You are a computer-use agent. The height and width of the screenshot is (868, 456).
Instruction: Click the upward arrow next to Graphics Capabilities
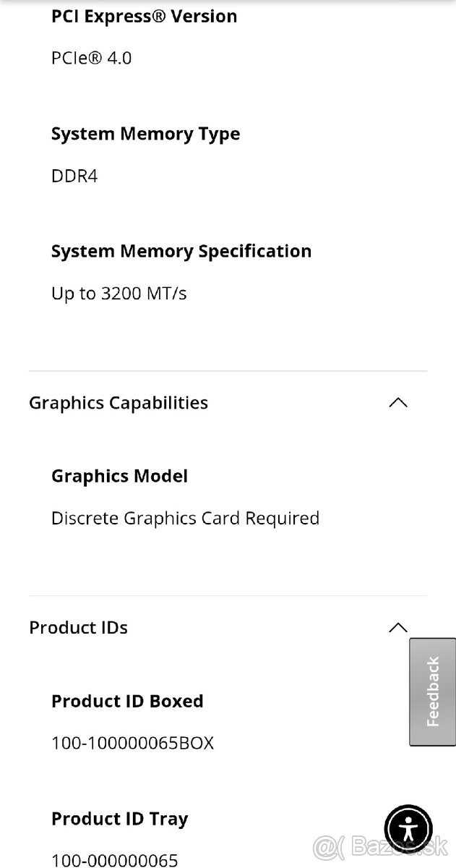397,403
